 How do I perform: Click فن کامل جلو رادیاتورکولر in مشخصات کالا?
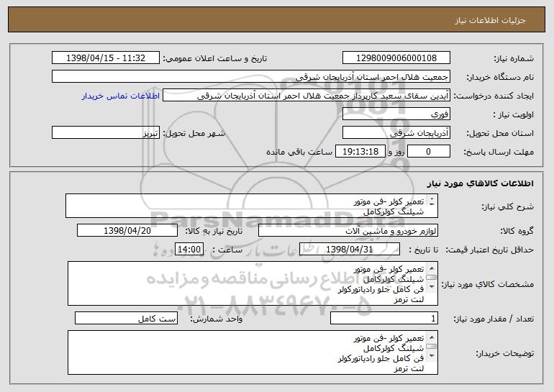click(x=381, y=290)
